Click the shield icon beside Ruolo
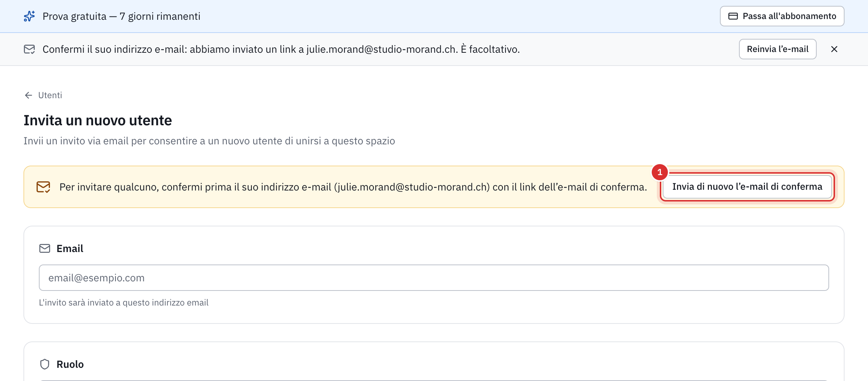Screen dimensions: 868x381 tap(45, 364)
